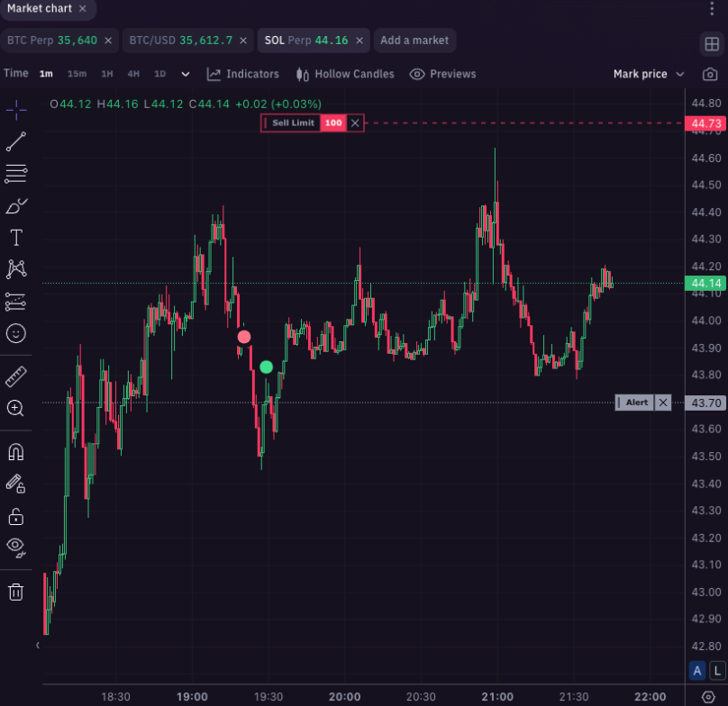Image resolution: width=728 pixels, height=706 pixels.
Task: Take a chart snapshot with camera icon
Action: [x=710, y=74]
